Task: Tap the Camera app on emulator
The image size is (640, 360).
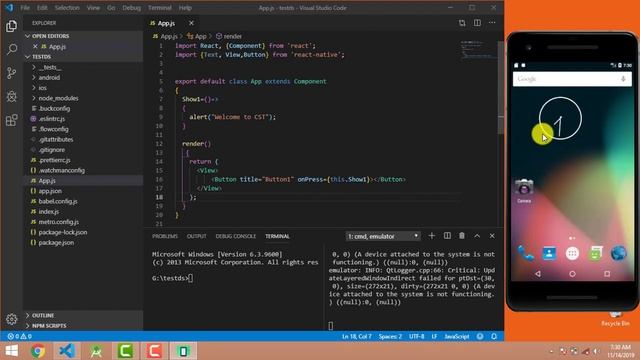Action: [x=524, y=190]
